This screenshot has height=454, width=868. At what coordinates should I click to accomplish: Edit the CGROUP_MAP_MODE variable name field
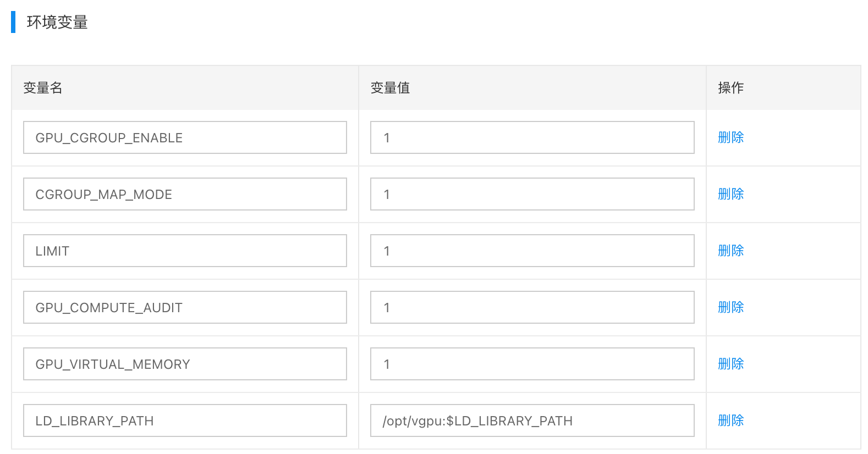coord(185,194)
